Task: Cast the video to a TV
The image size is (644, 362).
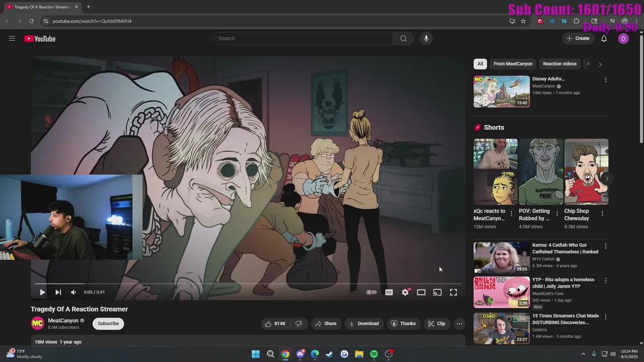Action: click(x=437, y=292)
